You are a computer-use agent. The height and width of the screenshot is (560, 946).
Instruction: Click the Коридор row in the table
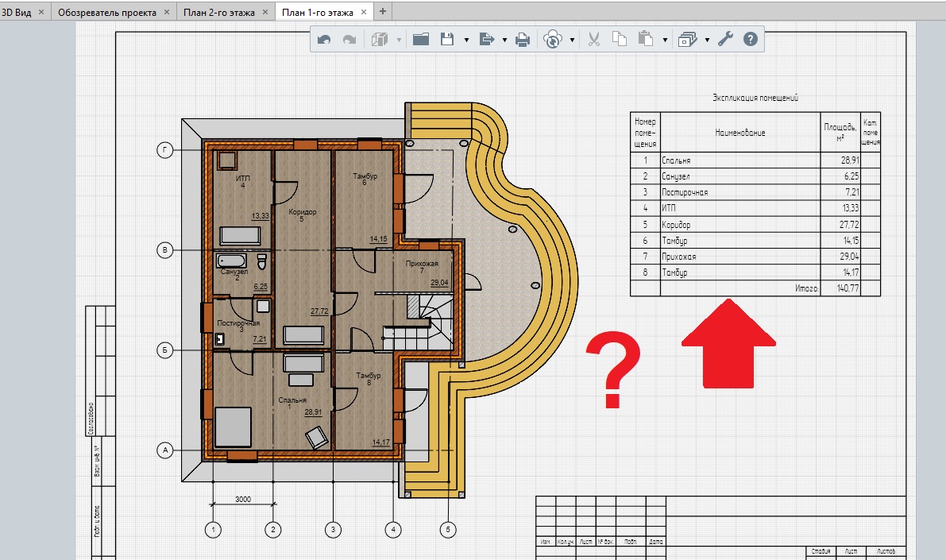coord(755,225)
